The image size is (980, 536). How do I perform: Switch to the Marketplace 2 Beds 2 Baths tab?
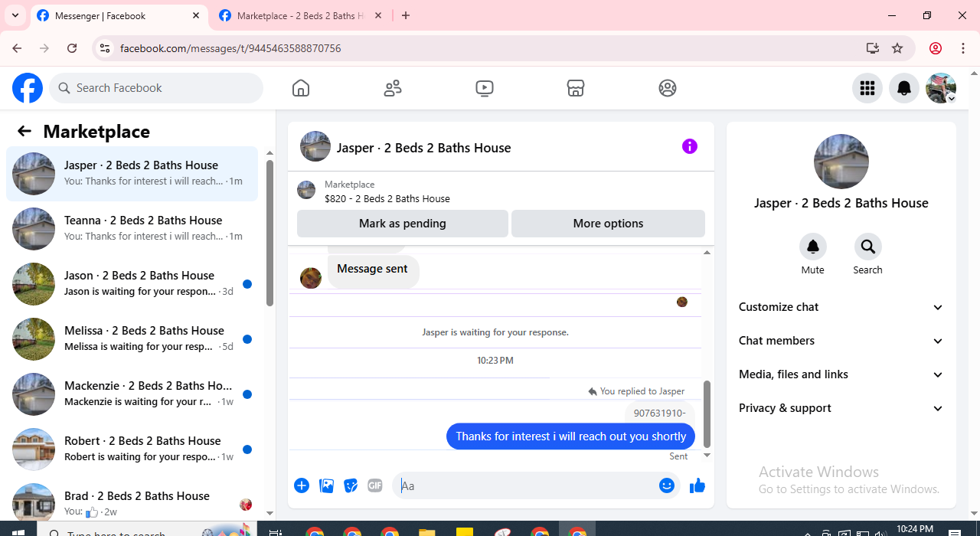300,16
